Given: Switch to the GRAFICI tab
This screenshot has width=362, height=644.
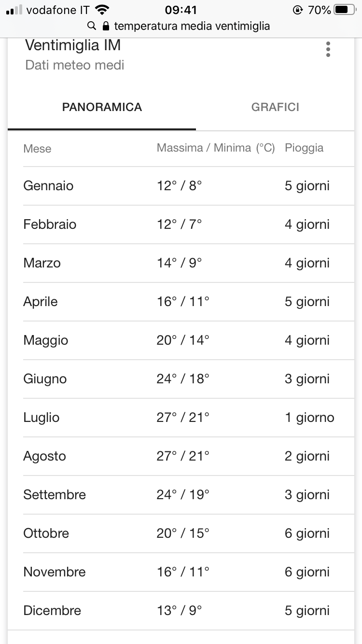Looking at the screenshot, I should pos(275,107).
